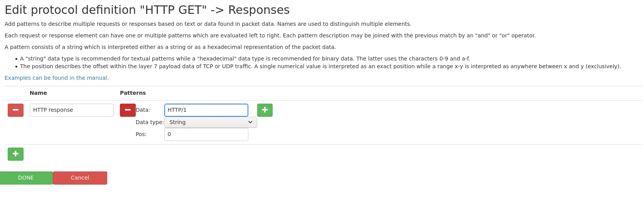Open the examples in the manual link

[57, 78]
